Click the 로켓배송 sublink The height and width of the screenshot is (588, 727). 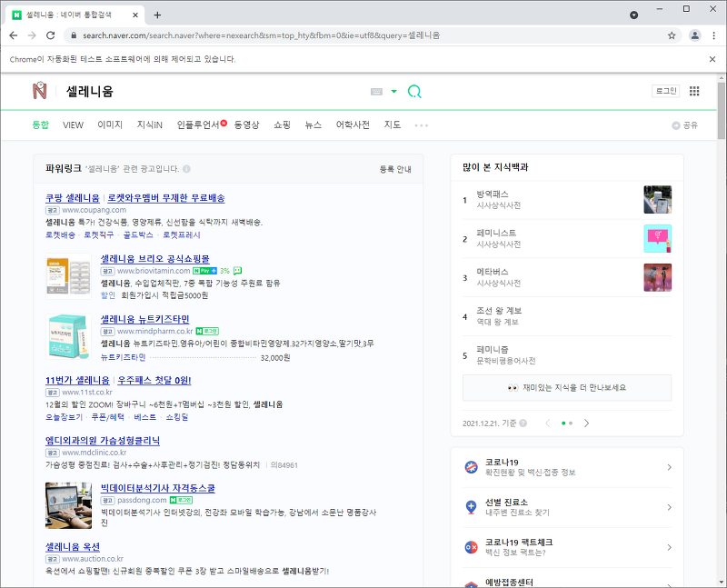coord(60,235)
